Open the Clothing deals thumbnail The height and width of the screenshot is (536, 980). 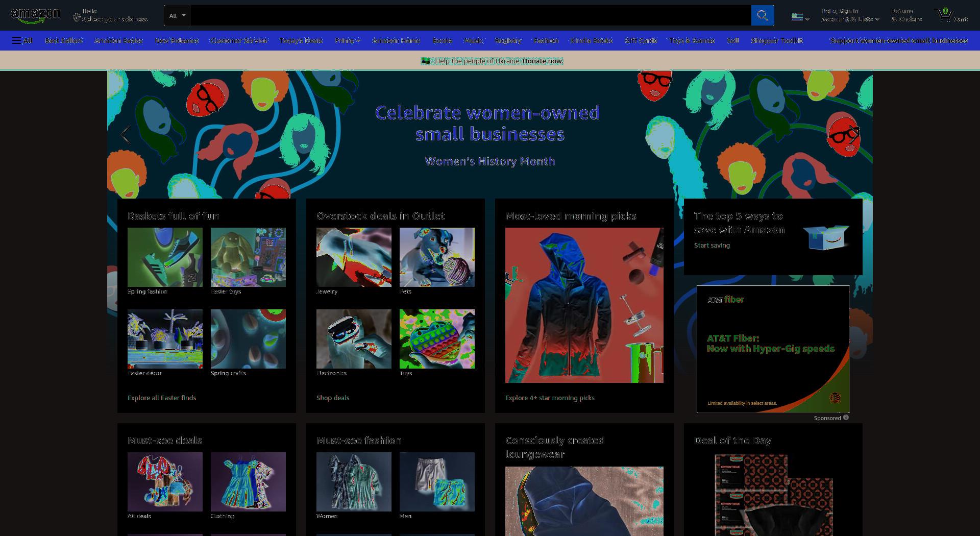[248, 482]
